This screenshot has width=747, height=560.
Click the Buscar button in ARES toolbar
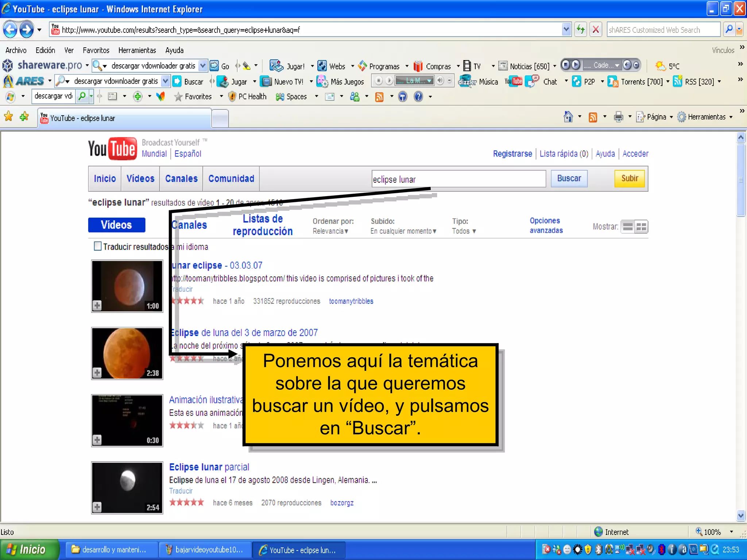pos(188,81)
